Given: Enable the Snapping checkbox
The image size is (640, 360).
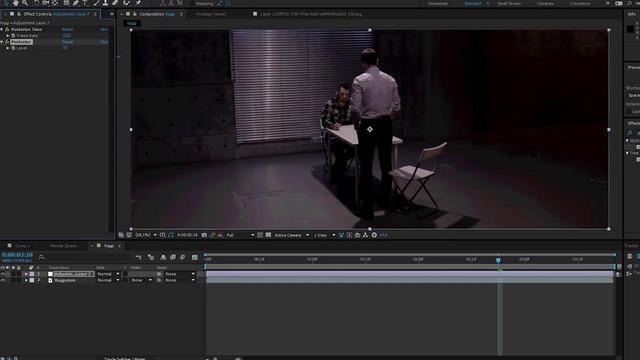Looking at the screenshot, I should coord(193,3).
